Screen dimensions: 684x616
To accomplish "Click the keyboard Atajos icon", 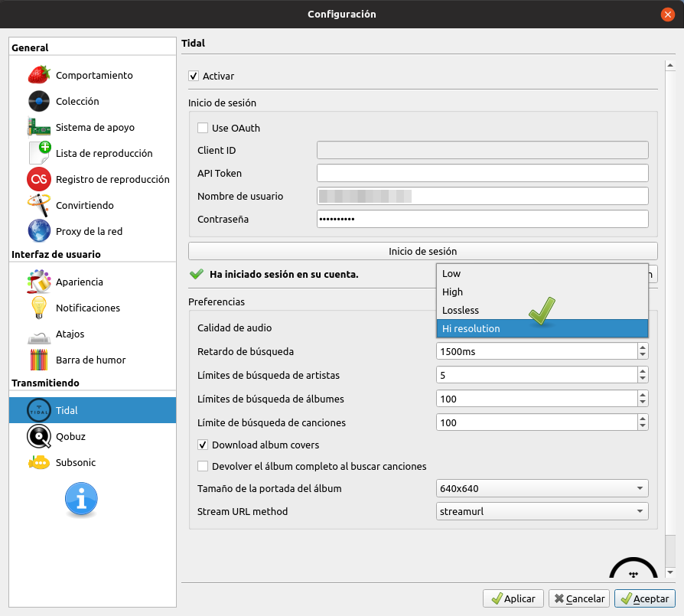I will pos(39,336).
